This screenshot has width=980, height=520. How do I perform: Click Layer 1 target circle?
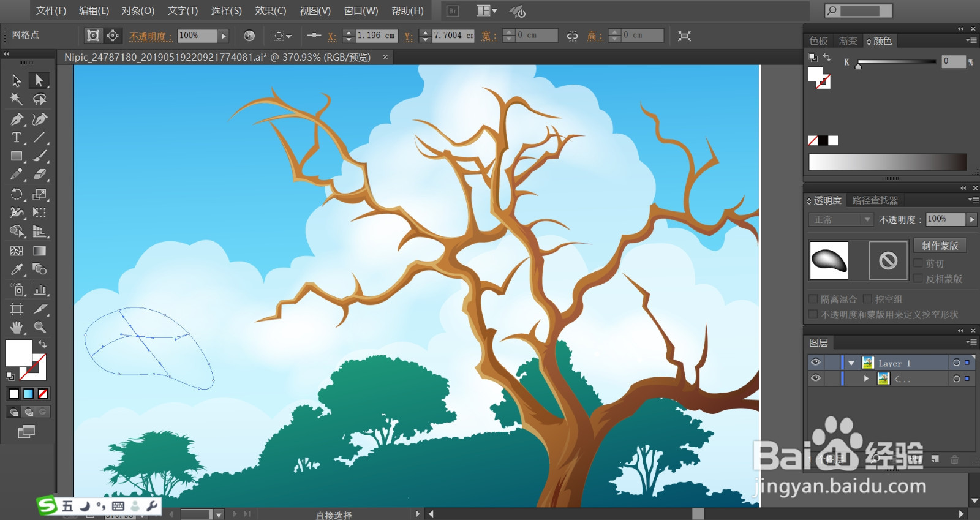[x=956, y=363]
